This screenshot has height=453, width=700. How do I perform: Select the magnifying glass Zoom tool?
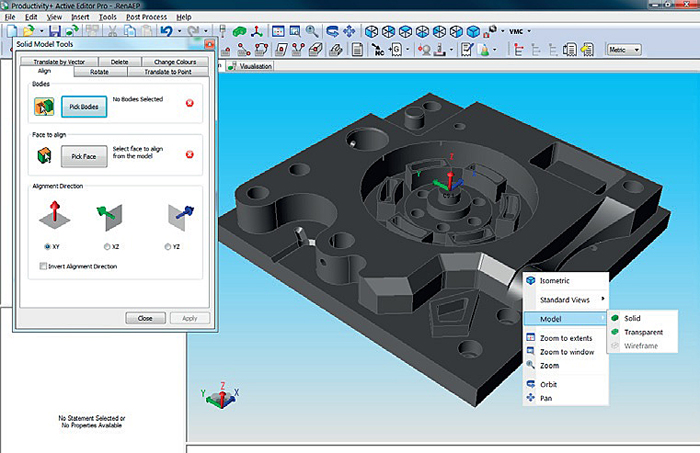312,31
